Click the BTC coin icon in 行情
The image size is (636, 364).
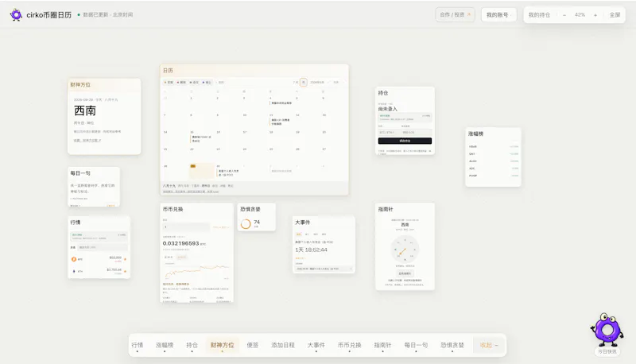tap(74, 259)
